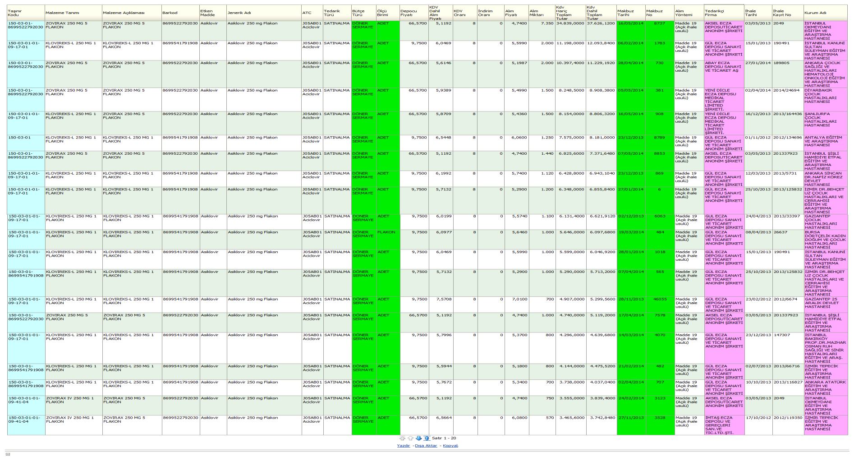Sort by Etken Madde column header

[213, 13]
